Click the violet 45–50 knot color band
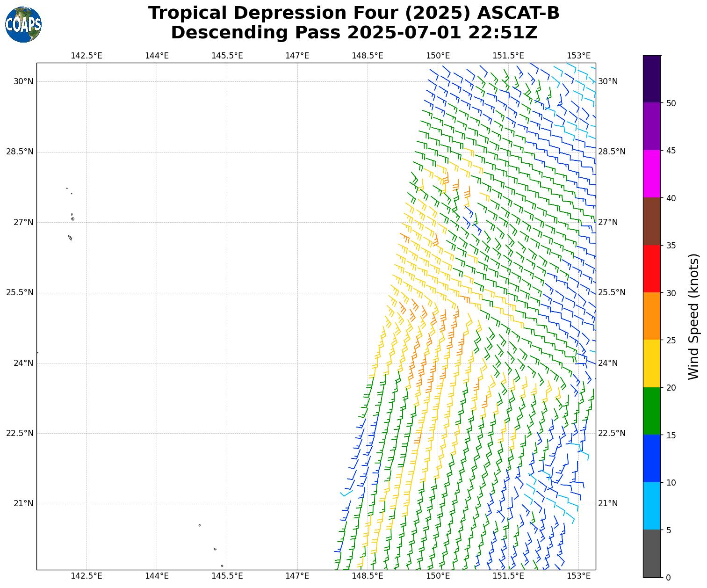Screen dimensions: 707x588 point(651,126)
